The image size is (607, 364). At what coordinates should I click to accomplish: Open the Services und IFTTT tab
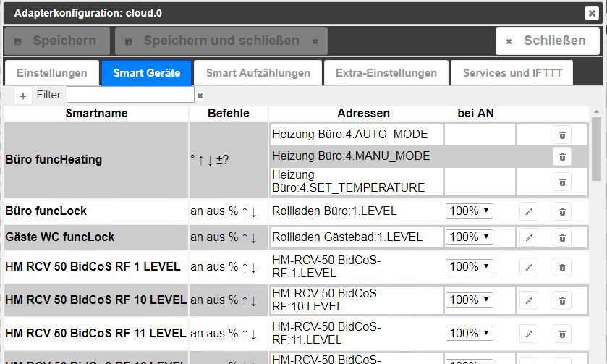[x=512, y=73]
